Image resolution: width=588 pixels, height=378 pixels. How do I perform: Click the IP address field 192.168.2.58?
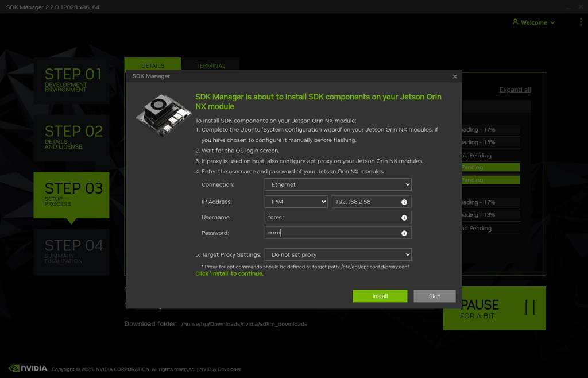(x=372, y=202)
